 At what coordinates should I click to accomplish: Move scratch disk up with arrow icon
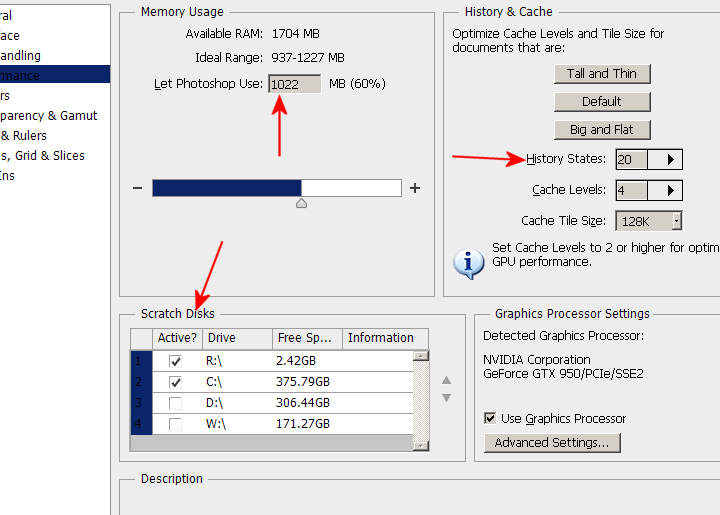[446, 380]
